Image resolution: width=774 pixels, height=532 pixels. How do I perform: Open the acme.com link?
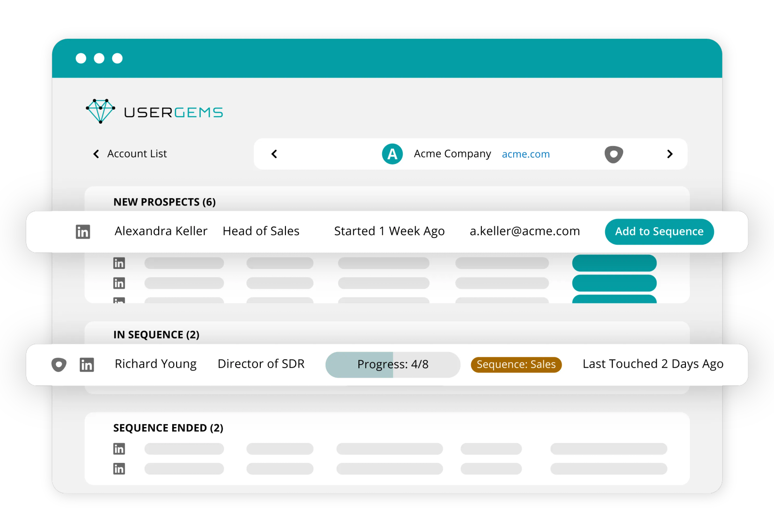(x=526, y=154)
